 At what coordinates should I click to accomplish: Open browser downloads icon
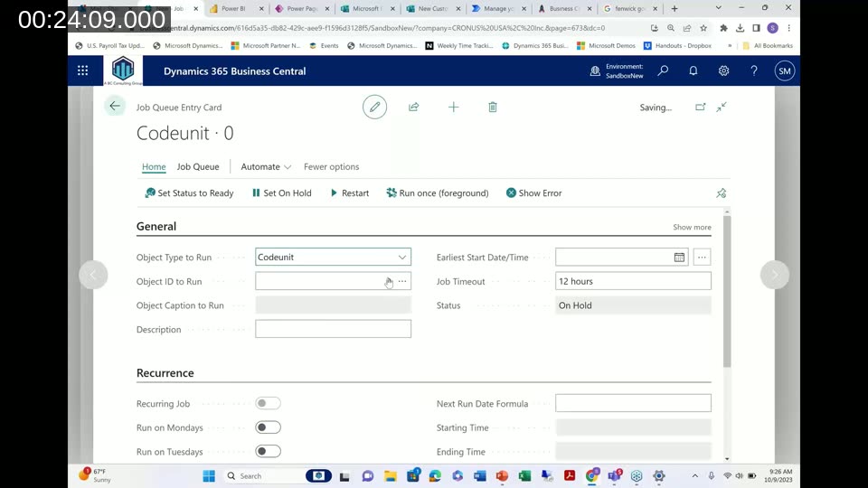coord(741,28)
